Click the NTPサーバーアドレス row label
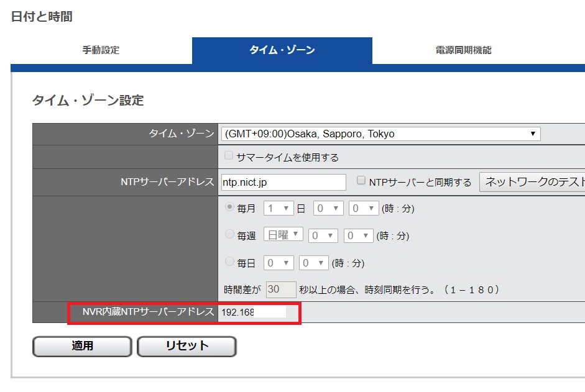This screenshot has height=392, width=585. [x=167, y=182]
